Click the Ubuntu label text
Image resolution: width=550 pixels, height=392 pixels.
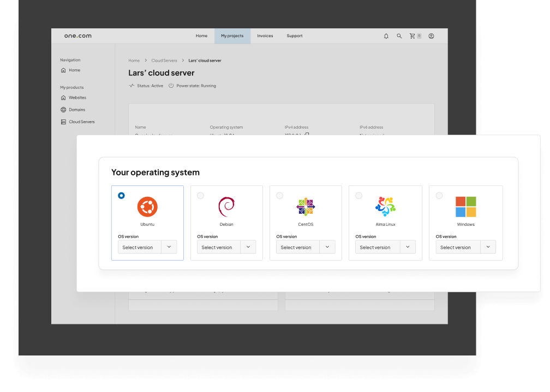tap(147, 225)
